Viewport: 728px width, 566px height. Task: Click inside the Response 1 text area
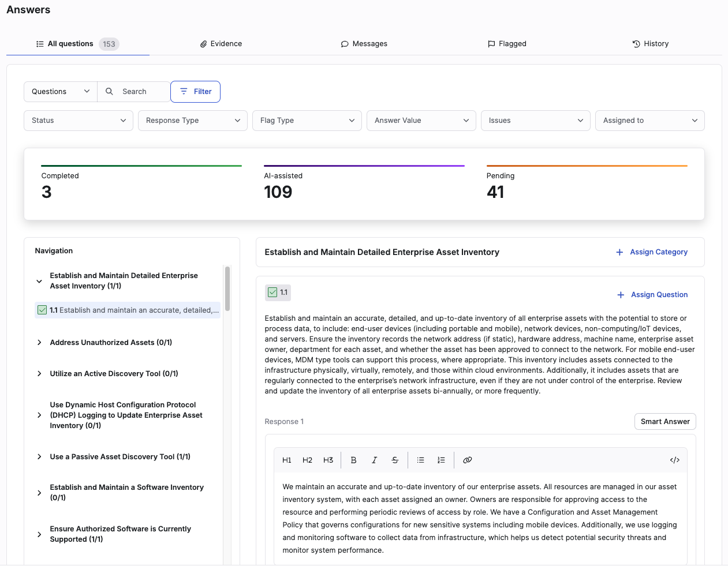click(x=480, y=518)
